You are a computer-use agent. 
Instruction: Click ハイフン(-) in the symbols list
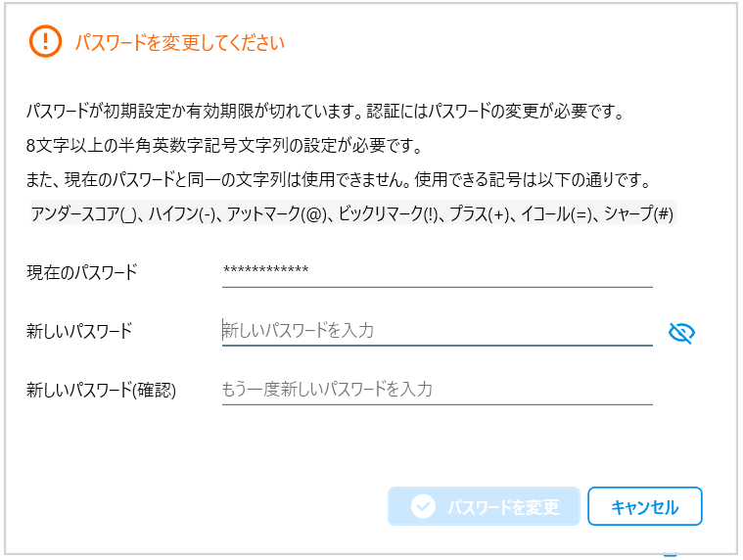coord(182,214)
